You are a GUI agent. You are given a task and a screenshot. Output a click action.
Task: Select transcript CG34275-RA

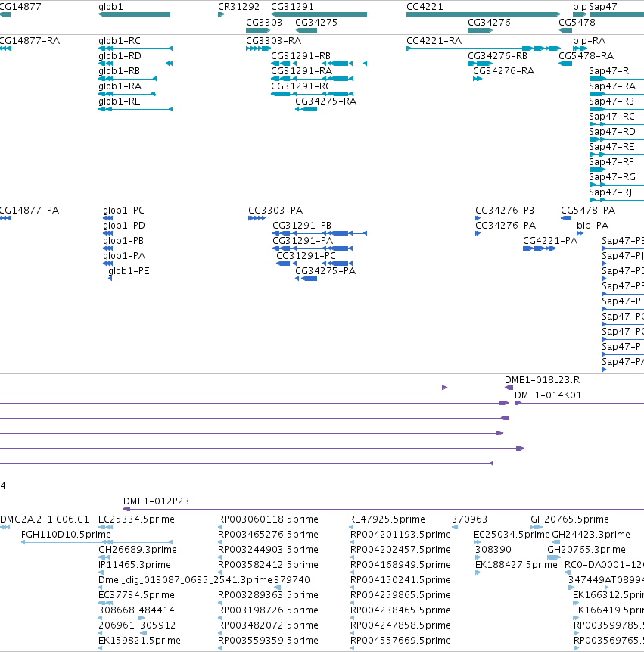pyautogui.click(x=306, y=109)
